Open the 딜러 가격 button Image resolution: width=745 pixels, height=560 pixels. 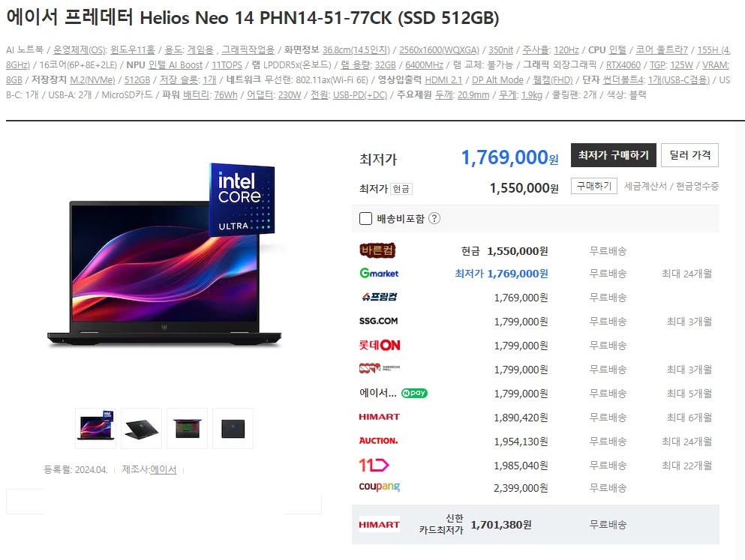point(690,155)
